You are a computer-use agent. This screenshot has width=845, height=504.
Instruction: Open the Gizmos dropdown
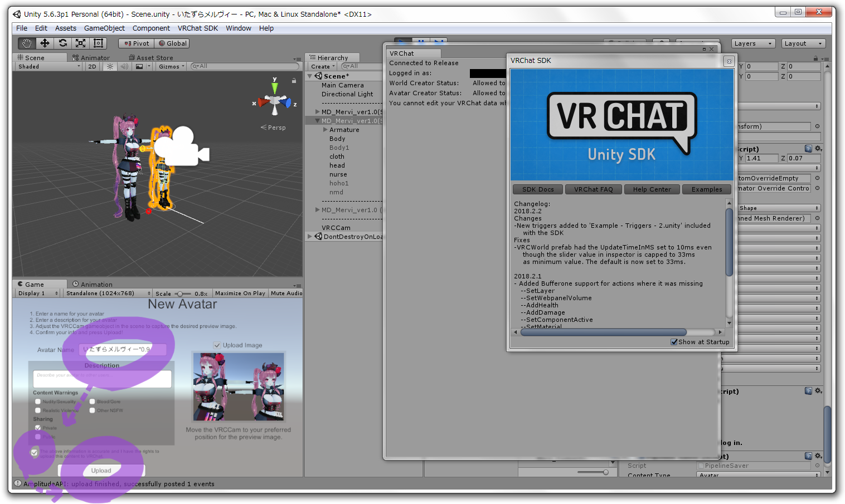click(171, 66)
